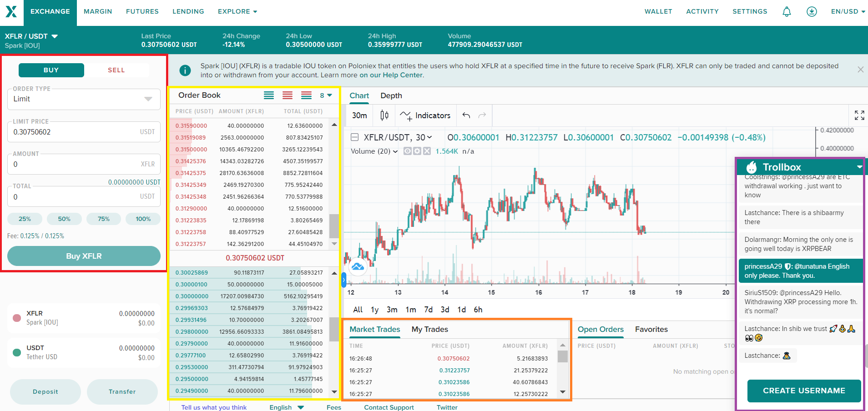The width and height of the screenshot is (868, 411).
Task: Open the MARGIN tab
Action: (98, 11)
